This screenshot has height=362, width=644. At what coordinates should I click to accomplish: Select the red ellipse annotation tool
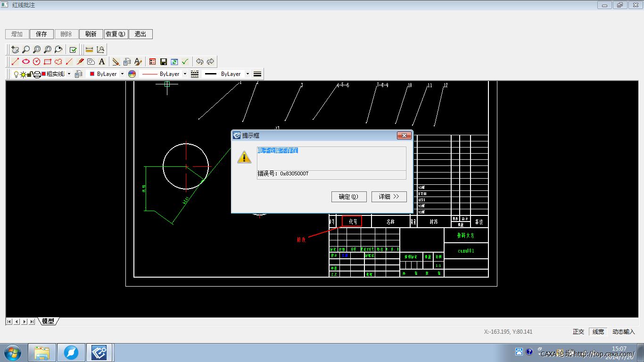(26, 62)
